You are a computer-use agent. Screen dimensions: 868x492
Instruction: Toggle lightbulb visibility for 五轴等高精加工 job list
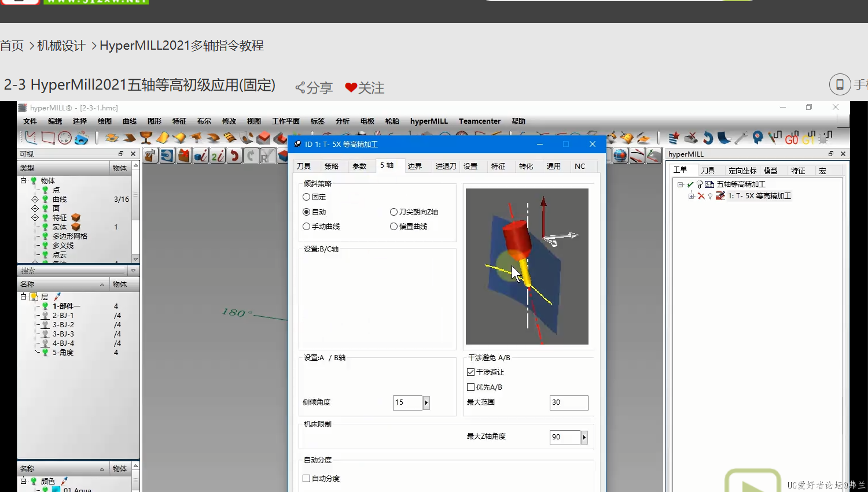pos(700,184)
